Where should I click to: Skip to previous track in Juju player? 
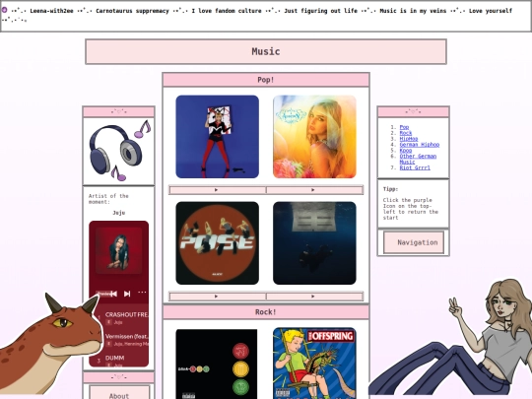(114, 294)
